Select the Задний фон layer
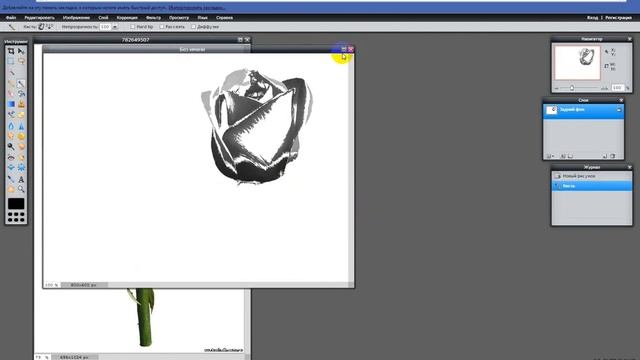Screen dimensions: 640x360 583,111
